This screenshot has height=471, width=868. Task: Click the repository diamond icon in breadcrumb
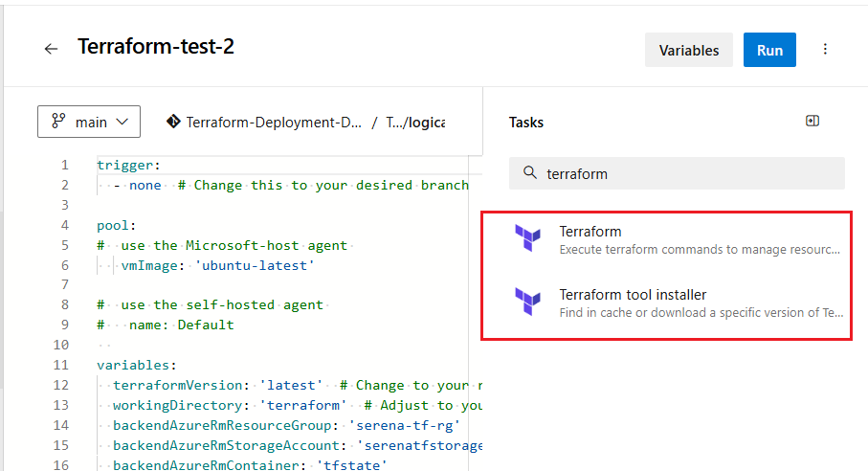pyautogui.click(x=173, y=122)
